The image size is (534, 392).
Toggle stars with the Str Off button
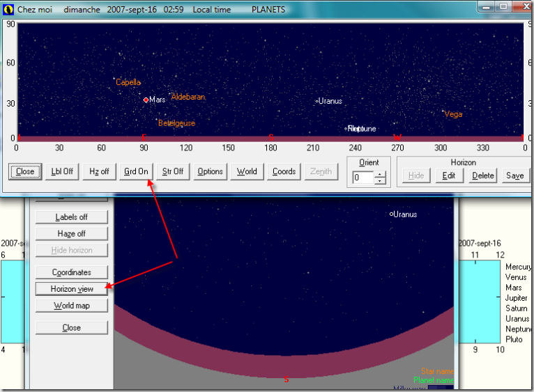click(172, 172)
